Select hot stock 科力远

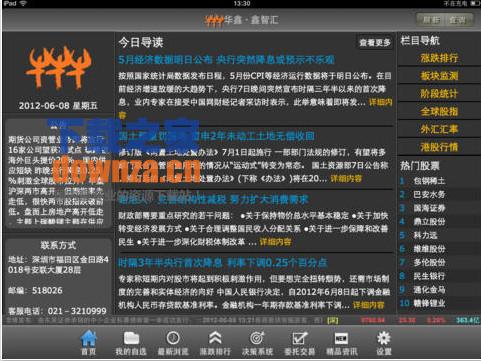[x=425, y=235]
